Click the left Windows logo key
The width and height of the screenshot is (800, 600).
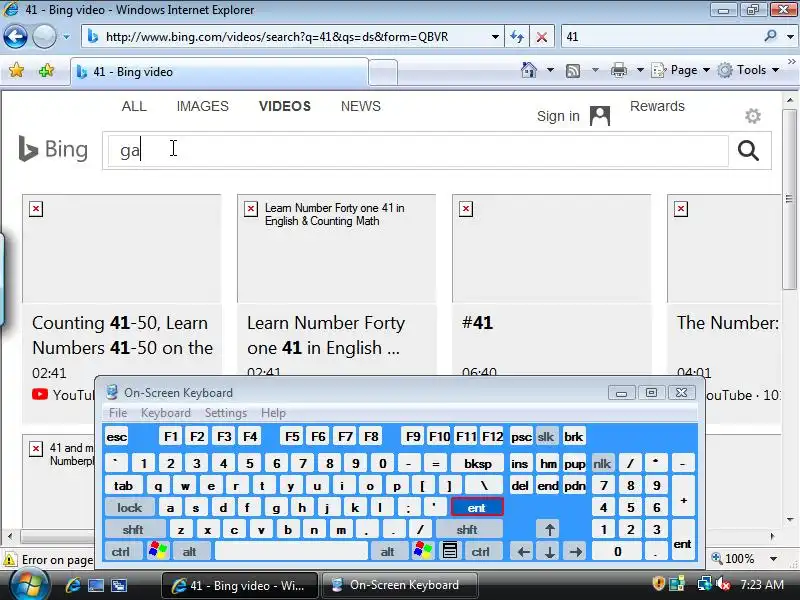pyautogui.click(x=158, y=551)
